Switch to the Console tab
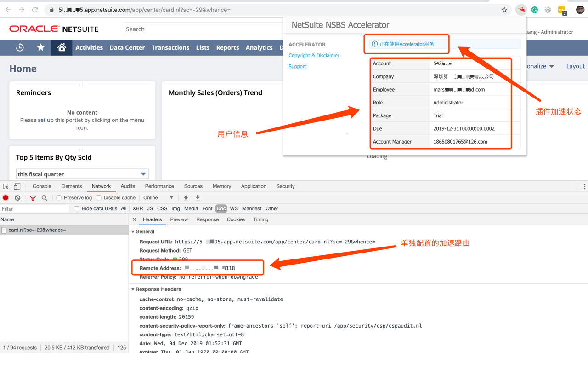Screen dimensions: 588x368 pyautogui.click(x=42, y=186)
